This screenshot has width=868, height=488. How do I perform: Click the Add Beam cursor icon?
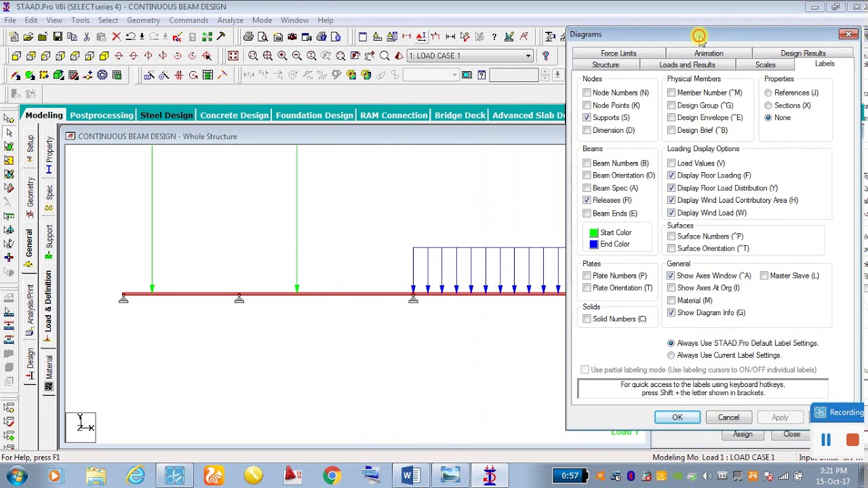coord(16,75)
